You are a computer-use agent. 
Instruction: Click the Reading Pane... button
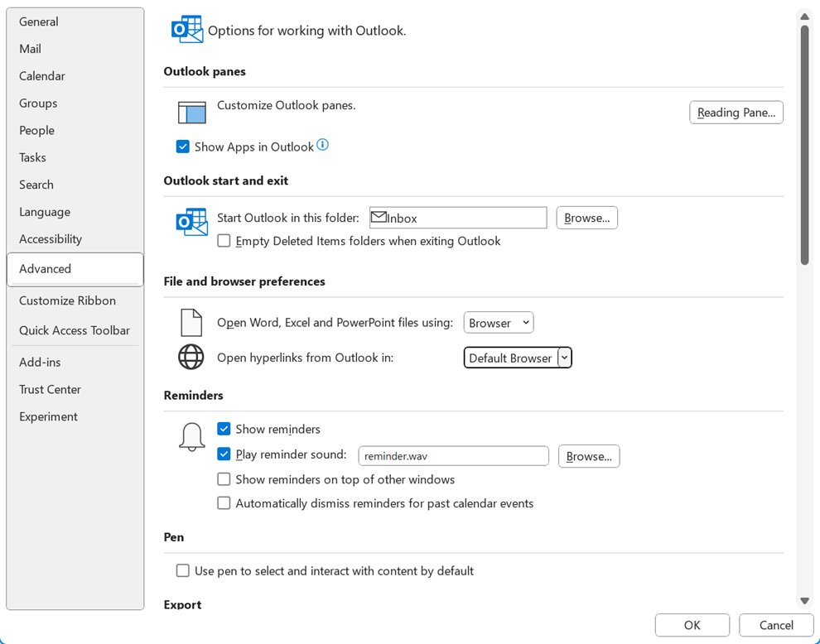coord(736,113)
